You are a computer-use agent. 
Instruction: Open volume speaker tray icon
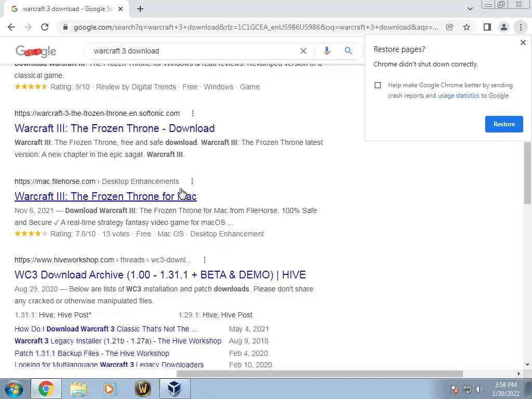pos(480,389)
